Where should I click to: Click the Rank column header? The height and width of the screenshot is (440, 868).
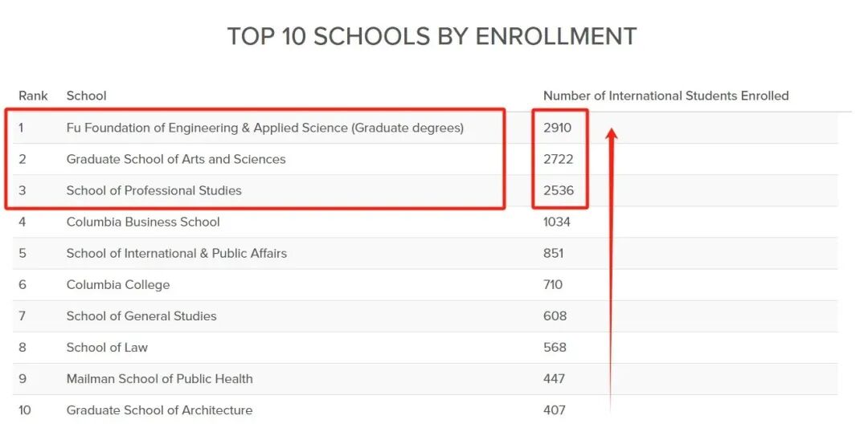(33, 96)
